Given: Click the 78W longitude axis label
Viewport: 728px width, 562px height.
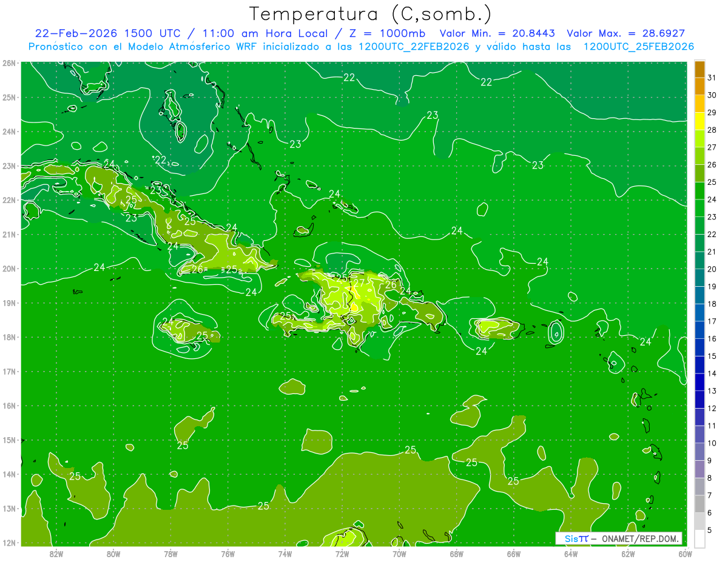Looking at the screenshot, I should 170,554.
